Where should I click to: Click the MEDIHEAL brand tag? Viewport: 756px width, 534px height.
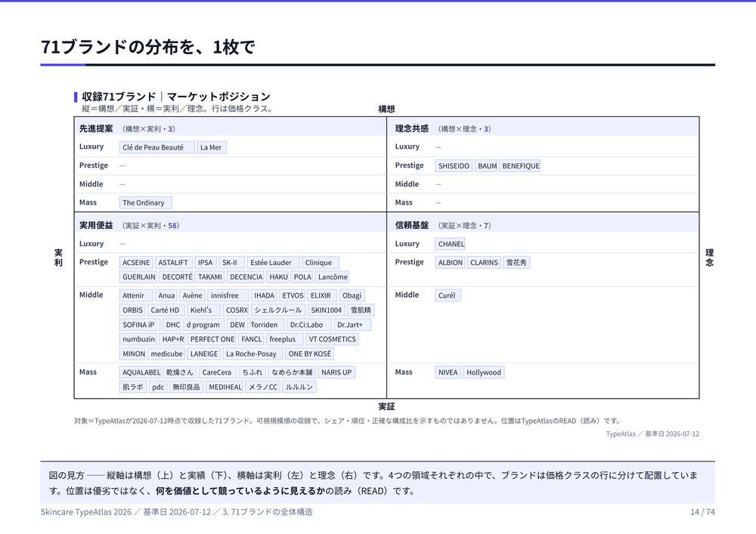(225, 387)
